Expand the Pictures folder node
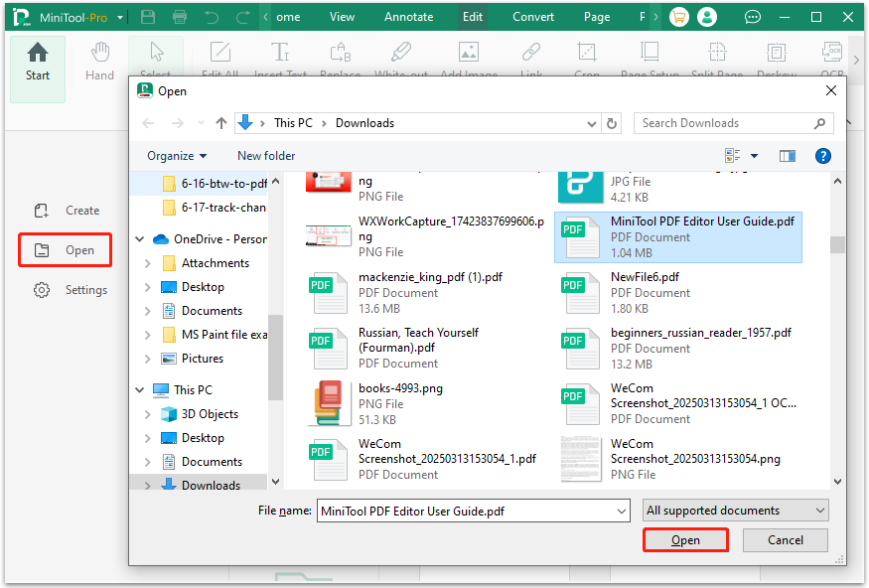Viewport: 869px width, 588px height. click(x=147, y=359)
